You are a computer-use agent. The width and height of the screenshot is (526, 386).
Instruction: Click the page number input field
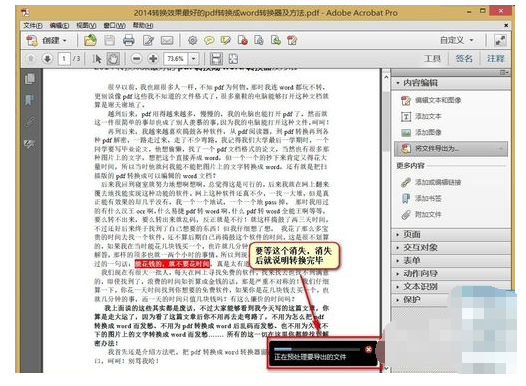(x=64, y=59)
